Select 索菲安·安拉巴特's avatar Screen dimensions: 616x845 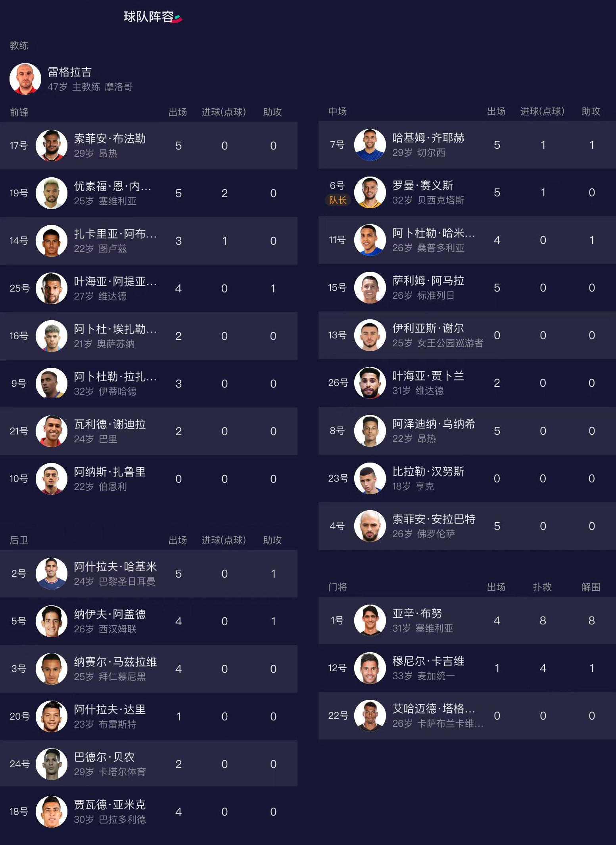tap(370, 526)
